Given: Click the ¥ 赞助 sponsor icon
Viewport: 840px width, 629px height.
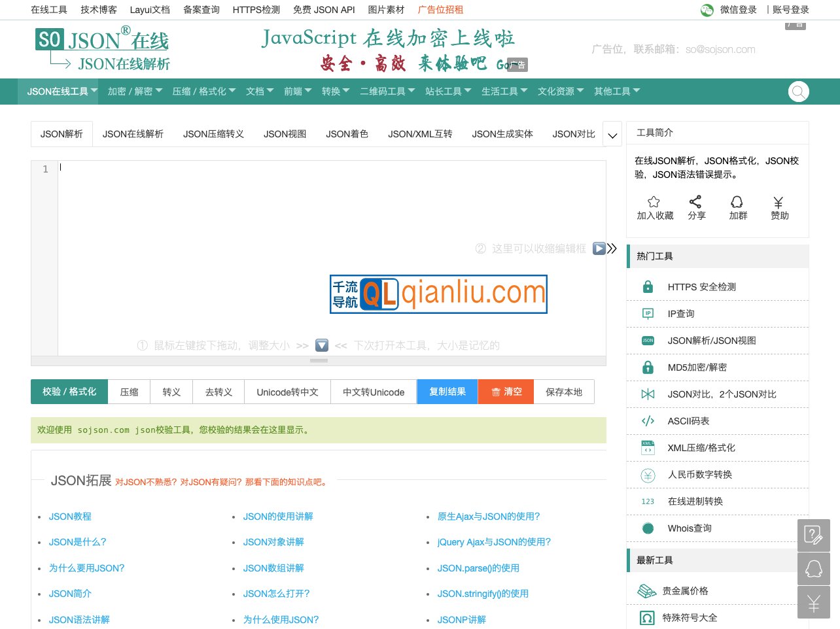Looking at the screenshot, I should [779, 201].
